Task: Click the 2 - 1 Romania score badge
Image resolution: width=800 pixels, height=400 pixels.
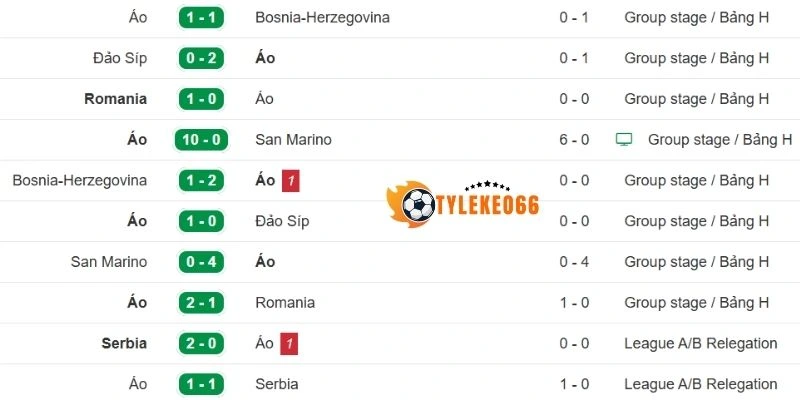Action: (x=201, y=303)
